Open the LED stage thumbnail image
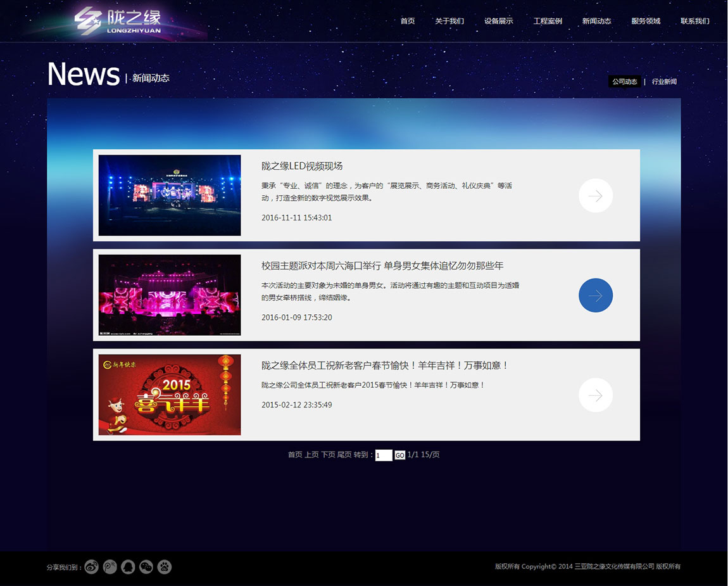728x586 pixels. pyautogui.click(x=170, y=195)
